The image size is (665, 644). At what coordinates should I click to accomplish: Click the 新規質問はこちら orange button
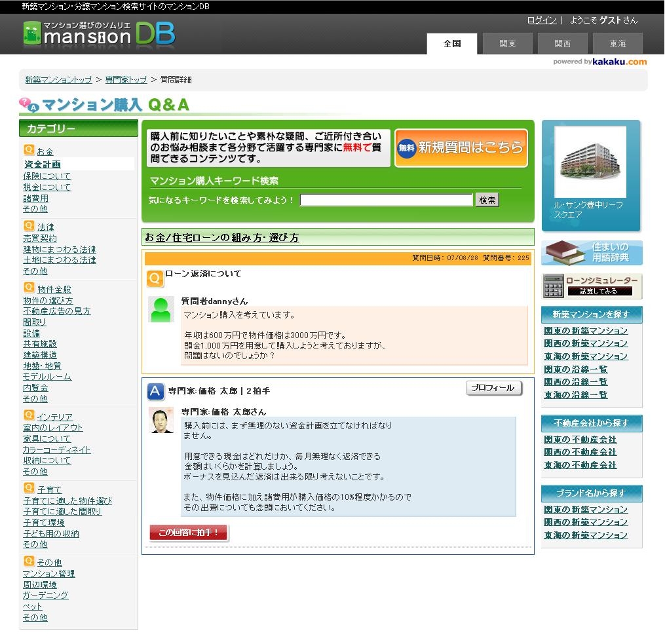pyautogui.click(x=461, y=148)
